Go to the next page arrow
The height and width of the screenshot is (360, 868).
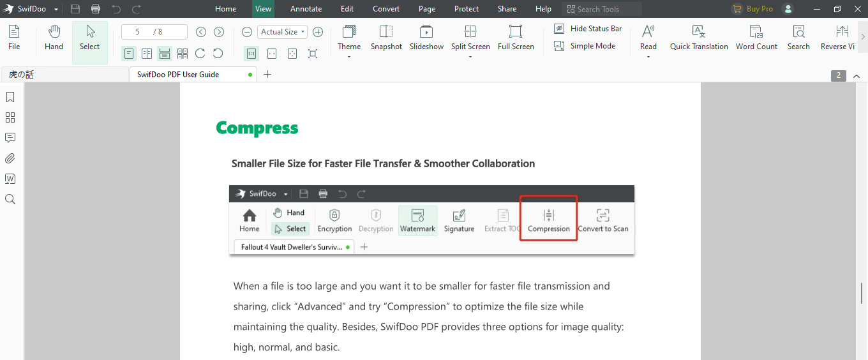point(219,32)
